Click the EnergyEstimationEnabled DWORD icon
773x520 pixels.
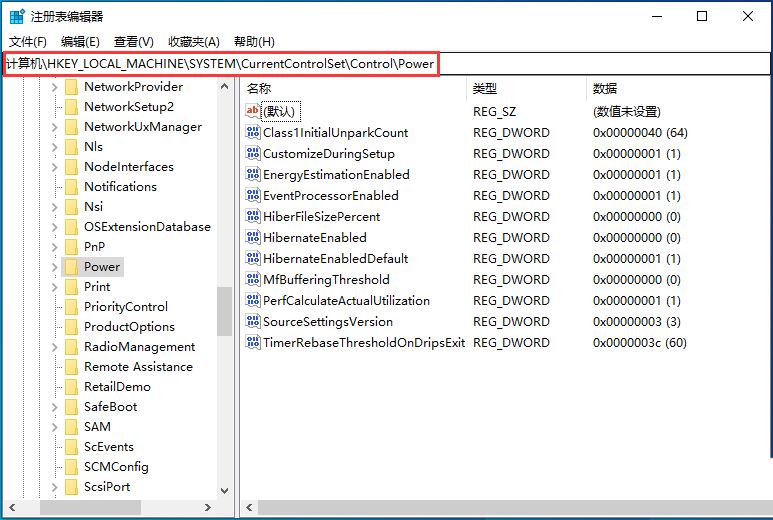252,174
